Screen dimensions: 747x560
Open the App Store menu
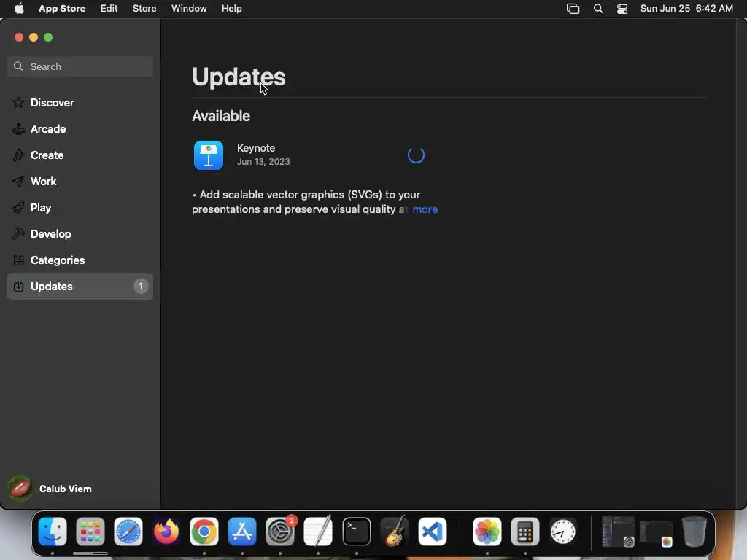[x=62, y=8]
